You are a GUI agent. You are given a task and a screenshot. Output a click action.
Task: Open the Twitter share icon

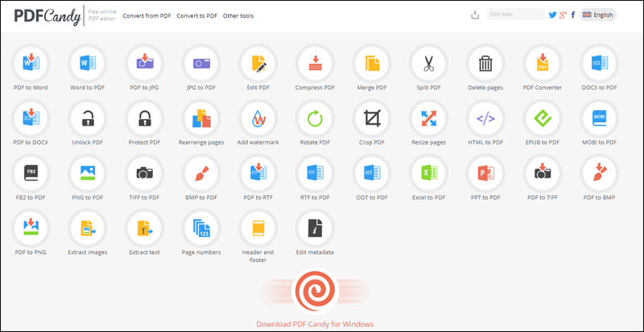coord(553,14)
